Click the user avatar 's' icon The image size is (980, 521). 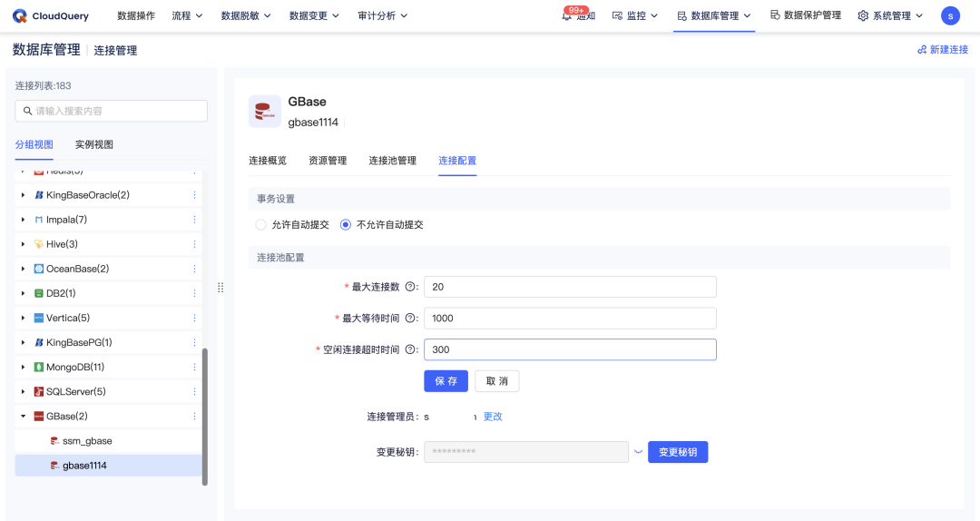pos(950,15)
